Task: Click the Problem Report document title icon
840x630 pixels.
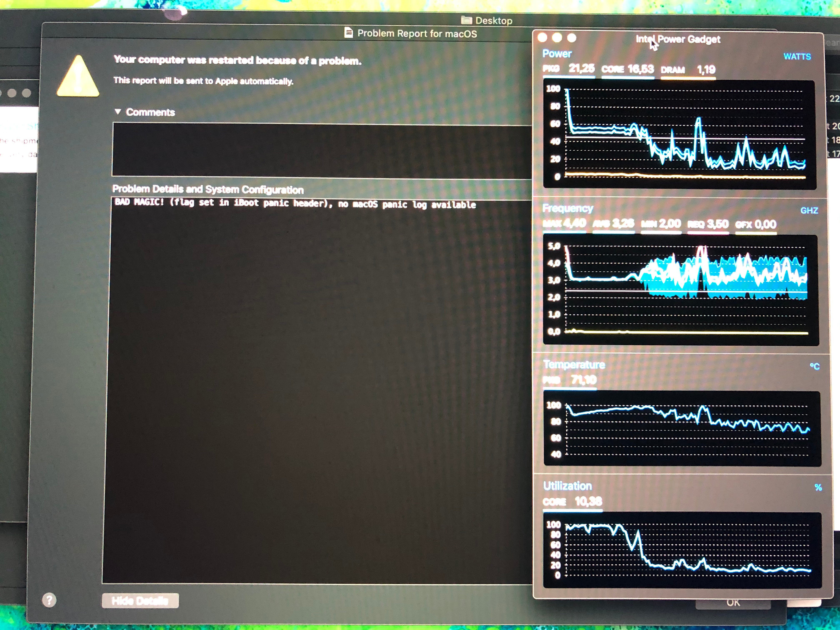Action: (x=348, y=33)
